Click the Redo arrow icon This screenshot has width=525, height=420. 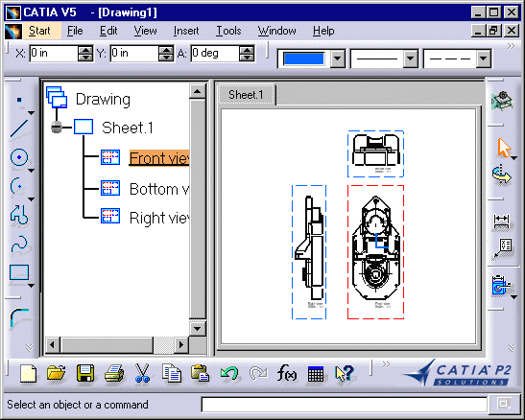click(258, 373)
